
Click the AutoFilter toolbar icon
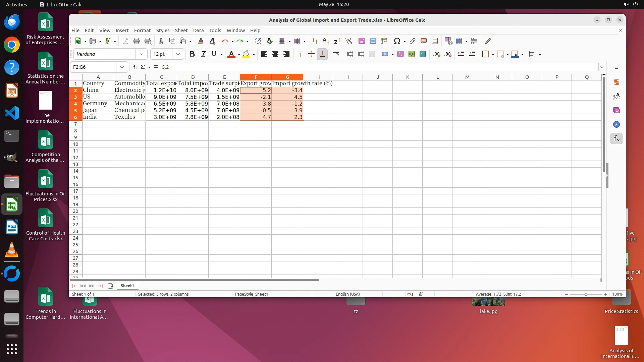pos(348,41)
